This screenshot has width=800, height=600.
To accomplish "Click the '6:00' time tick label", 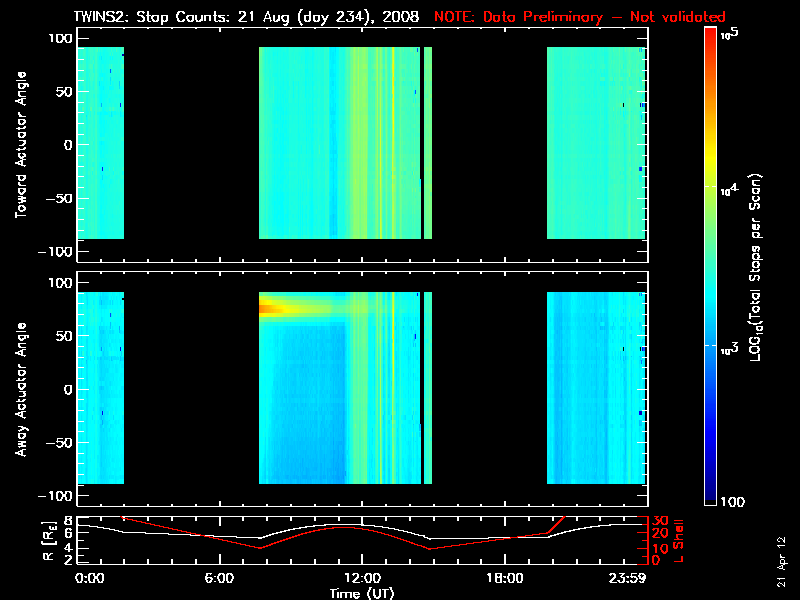I will [219, 579].
